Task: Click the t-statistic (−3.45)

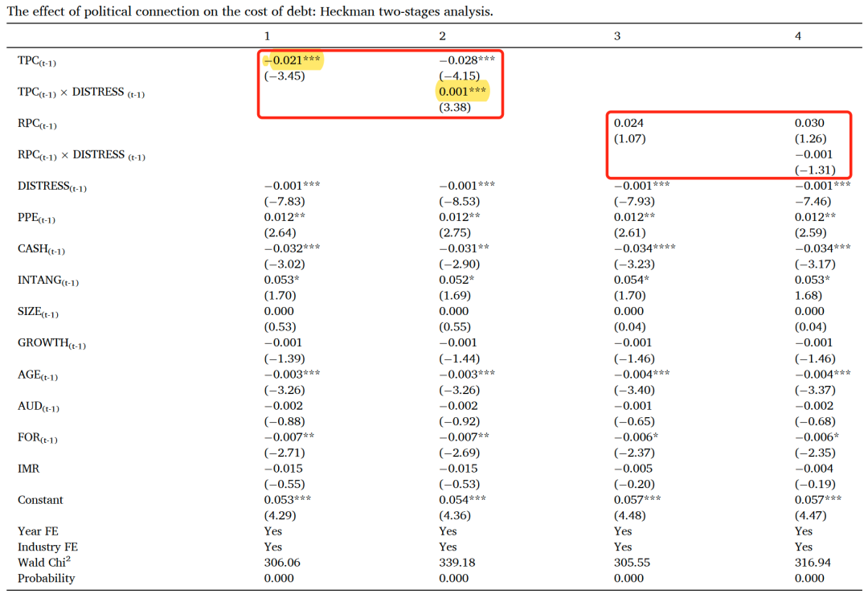Action: [285, 76]
